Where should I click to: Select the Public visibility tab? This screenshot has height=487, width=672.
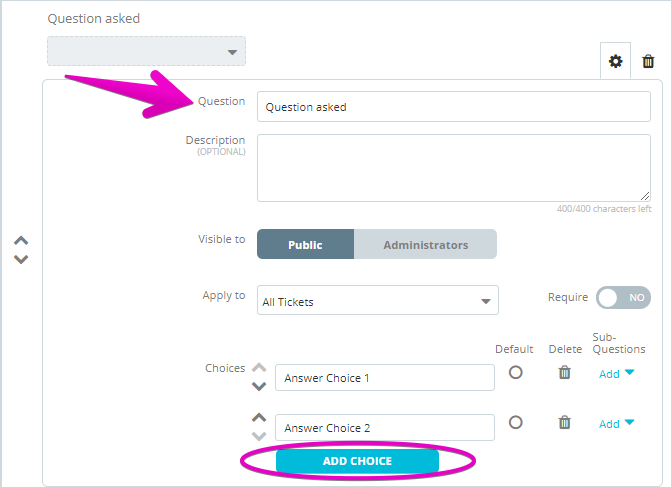(x=306, y=244)
